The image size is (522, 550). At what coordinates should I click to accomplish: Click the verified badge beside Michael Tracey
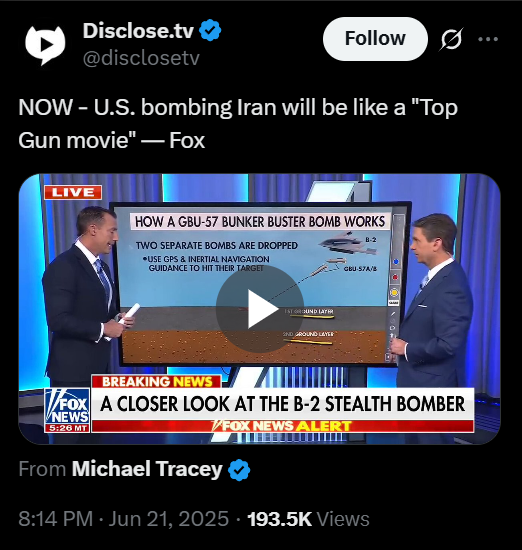click(239, 469)
